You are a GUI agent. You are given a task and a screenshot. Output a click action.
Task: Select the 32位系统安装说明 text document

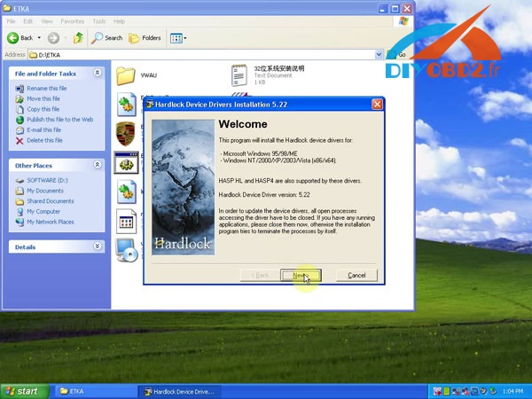(x=239, y=75)
